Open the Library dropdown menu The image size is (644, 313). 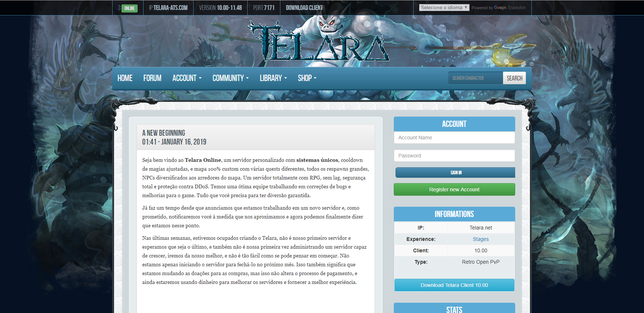(x=273, y=78)
